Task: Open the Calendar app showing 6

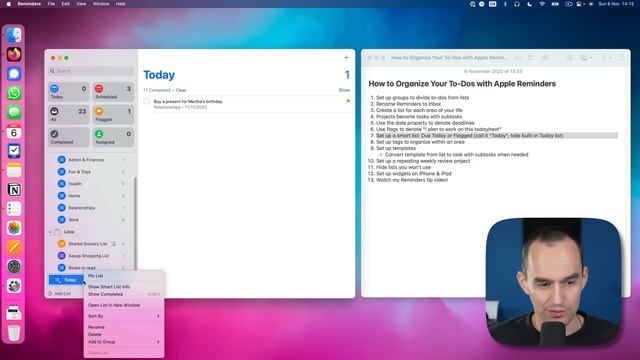Action: point(14,132)
